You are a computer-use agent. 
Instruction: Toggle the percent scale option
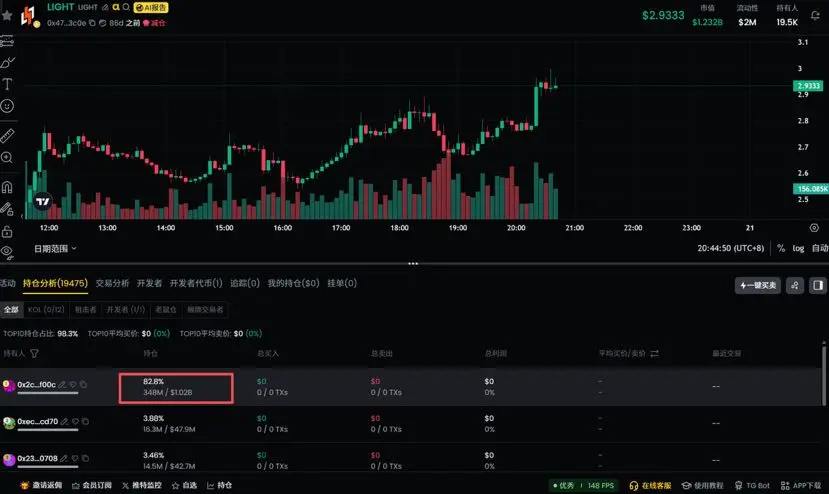781,248
